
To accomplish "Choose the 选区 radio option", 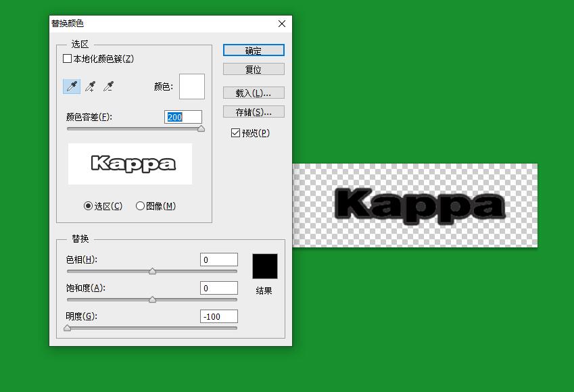I will 88,205.
